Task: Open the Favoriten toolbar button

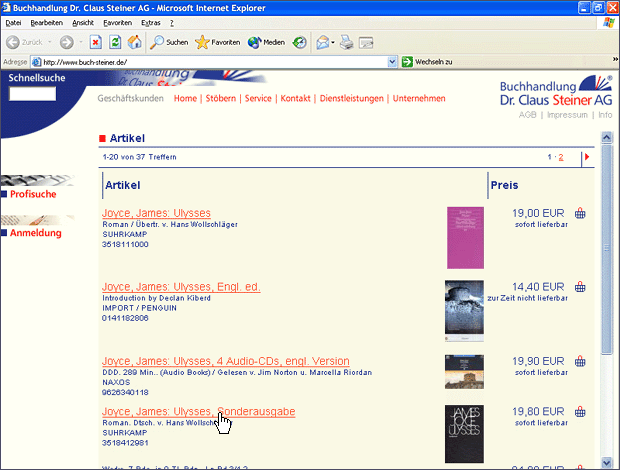Action: pos(217,42)
